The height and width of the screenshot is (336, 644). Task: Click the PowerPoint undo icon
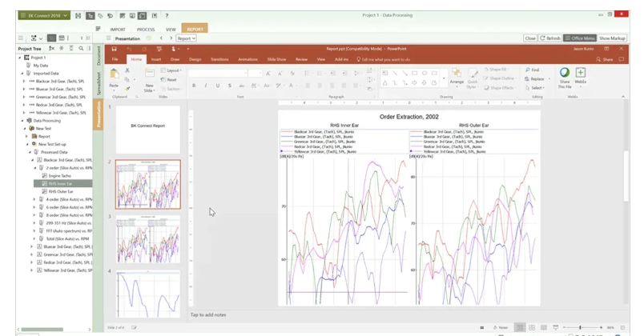(129, 49)
